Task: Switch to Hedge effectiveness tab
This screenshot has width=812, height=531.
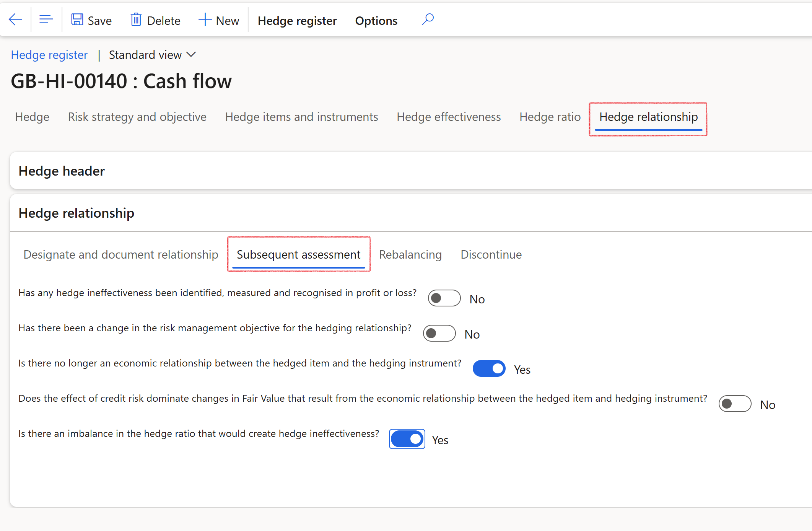Action: pyautogui.click(x=449, y=117)
